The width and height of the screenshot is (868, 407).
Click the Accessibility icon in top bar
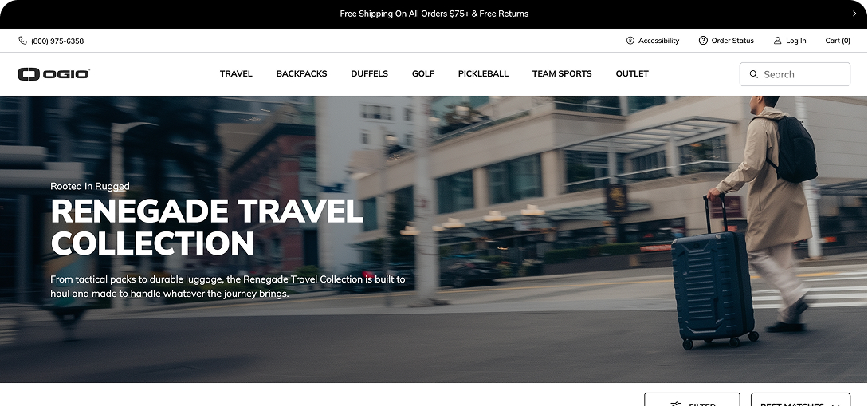pos(630,41)
